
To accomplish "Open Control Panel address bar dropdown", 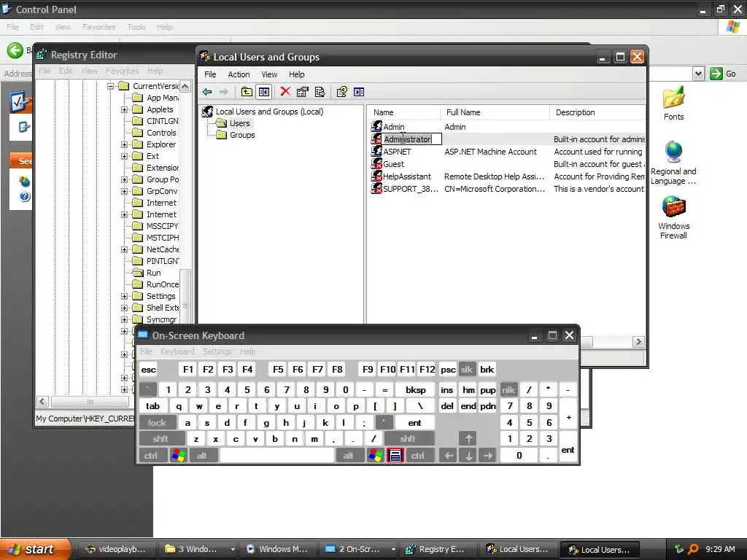I will [x=698, y=74].
